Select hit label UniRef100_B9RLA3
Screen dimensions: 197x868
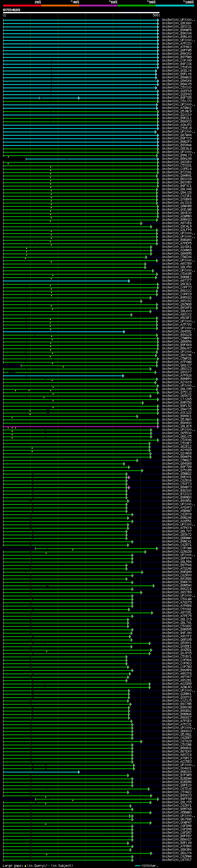pos(176,37)
